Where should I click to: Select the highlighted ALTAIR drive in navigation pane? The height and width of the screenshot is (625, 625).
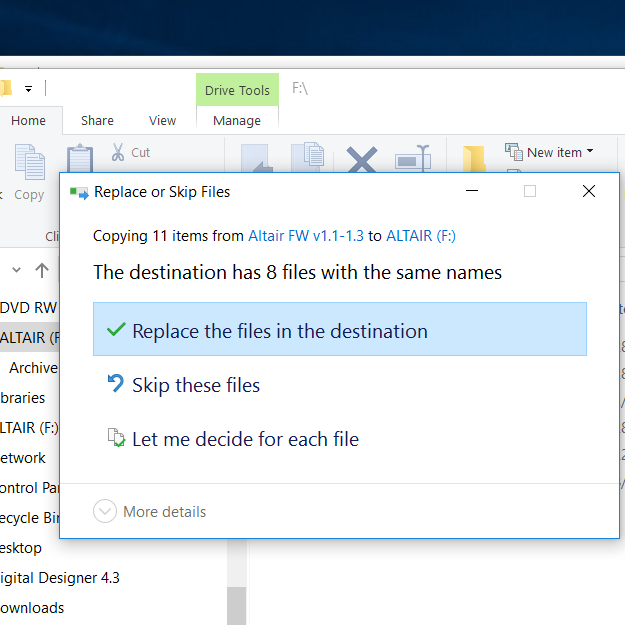click(29, 338)
